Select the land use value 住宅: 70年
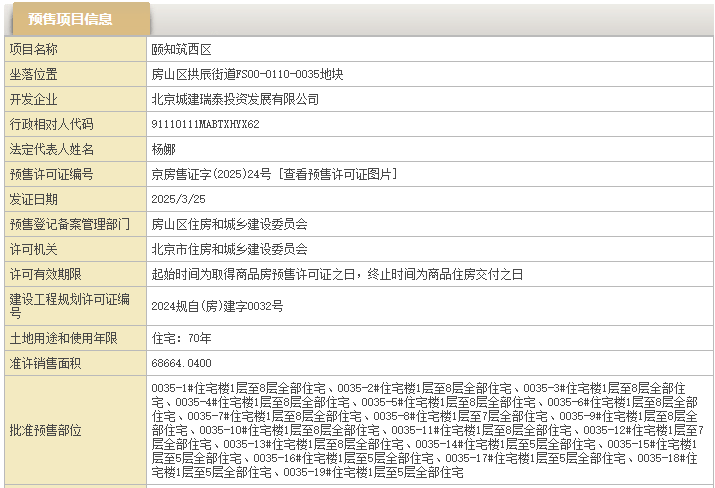 (x=181, y=338)
